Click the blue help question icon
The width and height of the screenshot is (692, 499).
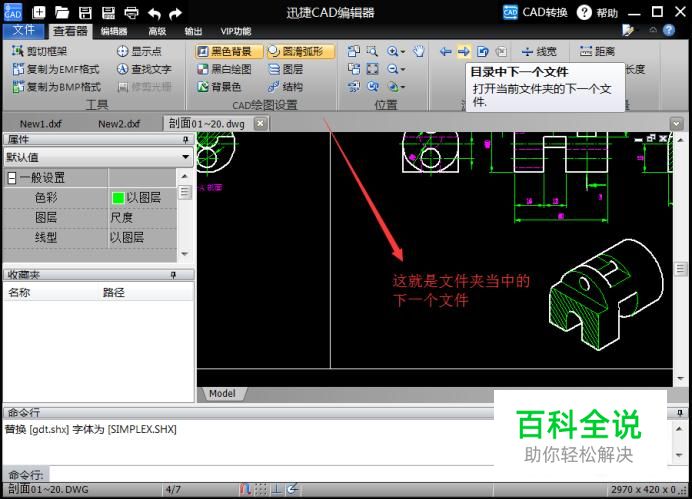[669, 30]
